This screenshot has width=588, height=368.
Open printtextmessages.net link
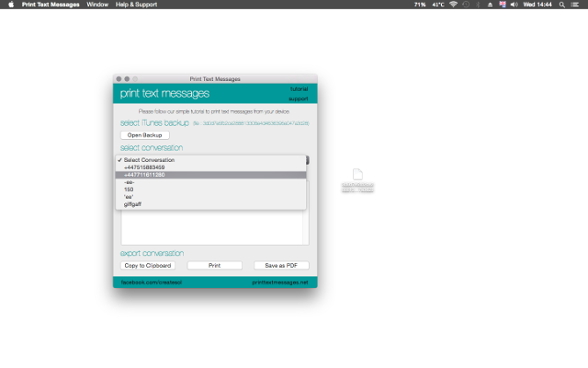point(279,282)
